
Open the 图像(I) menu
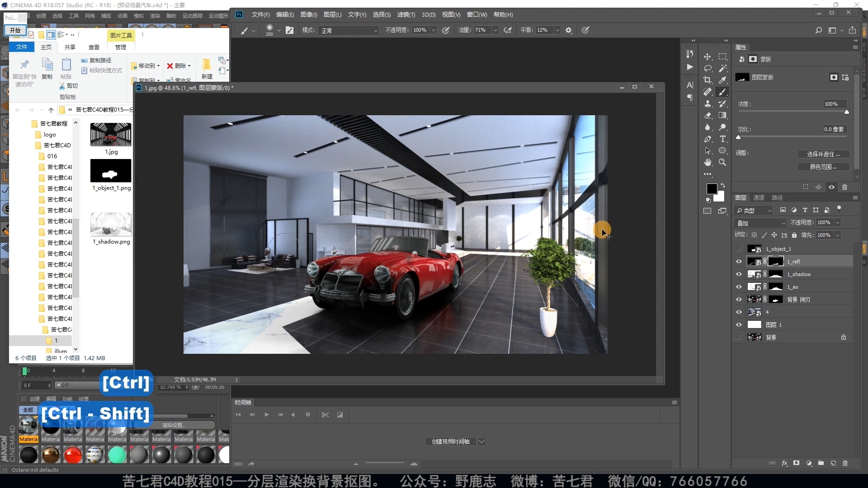(x=309, y=14)
